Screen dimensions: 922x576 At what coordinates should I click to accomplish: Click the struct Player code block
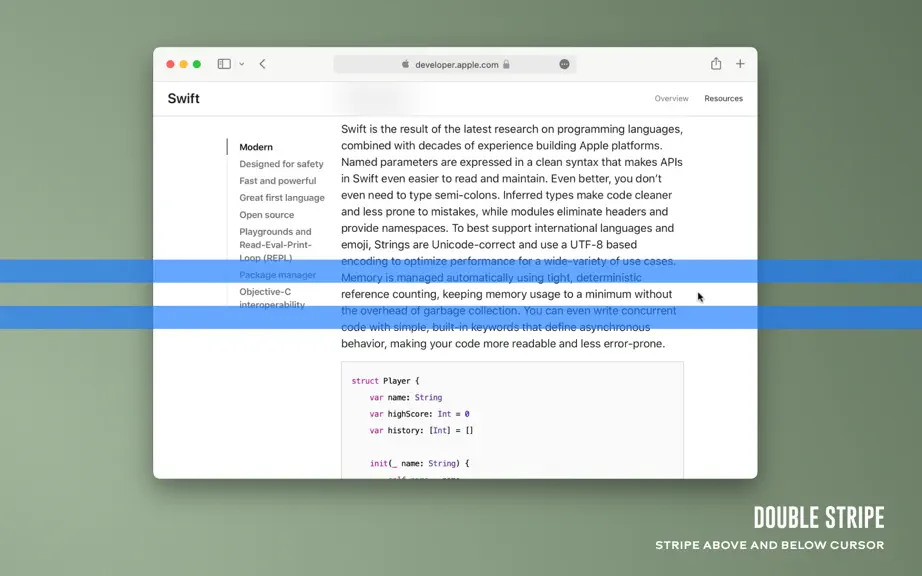pyautogui.click(x=512, y=420)
